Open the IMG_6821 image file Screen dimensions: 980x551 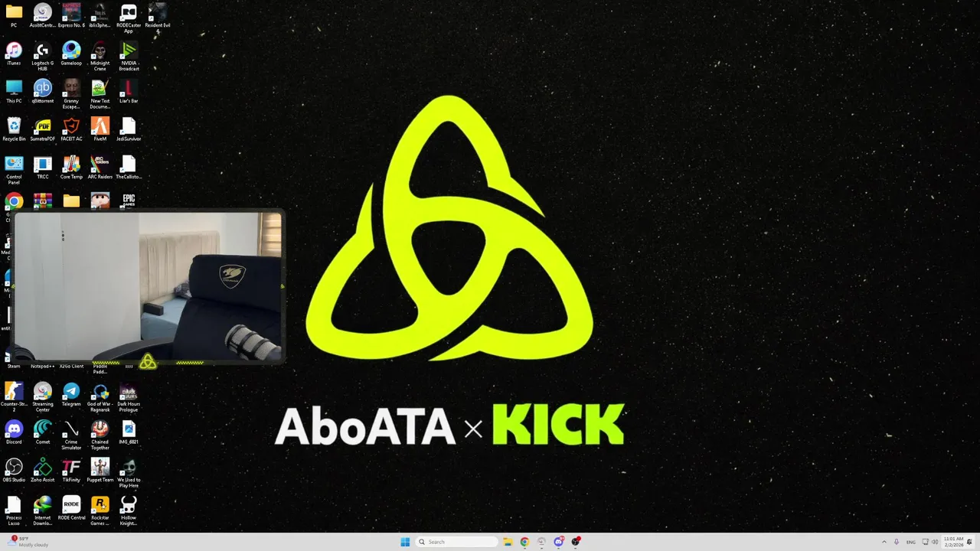pyautogui.click(x=129, y=433)
